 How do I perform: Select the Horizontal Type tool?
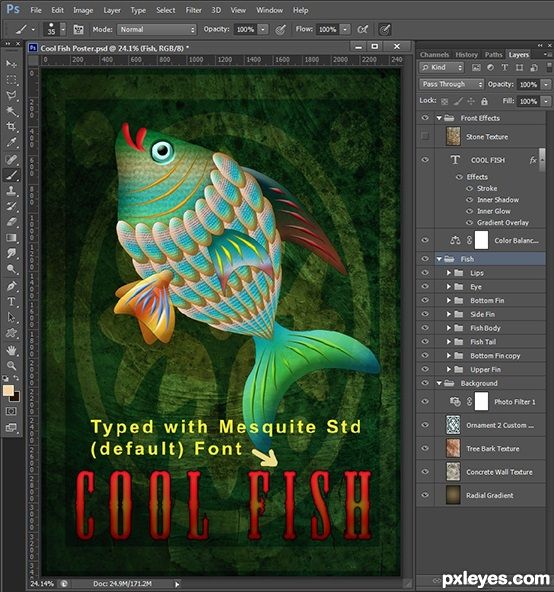pos(11,302)
